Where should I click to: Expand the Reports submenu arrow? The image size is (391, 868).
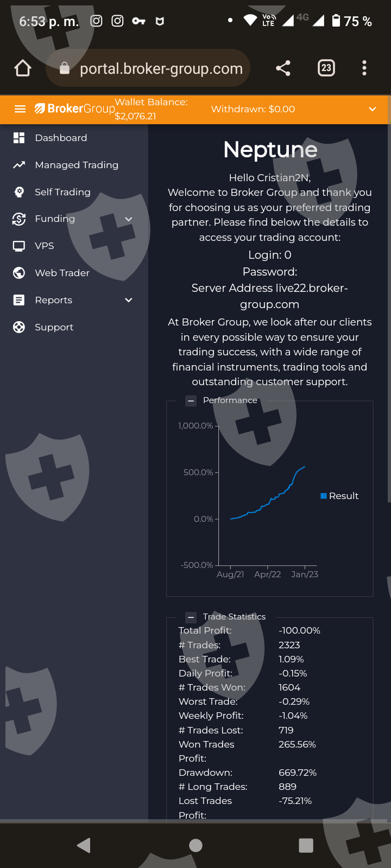(x=129, y=300)
